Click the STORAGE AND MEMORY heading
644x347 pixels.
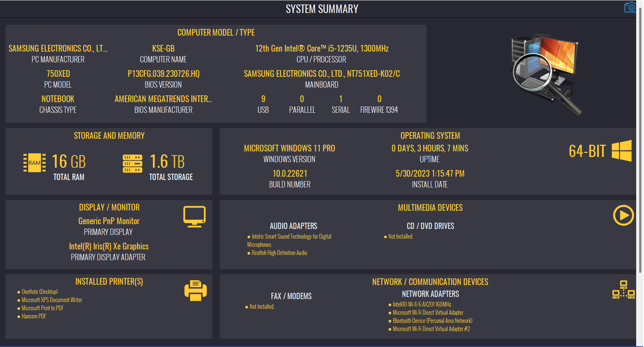109,136
